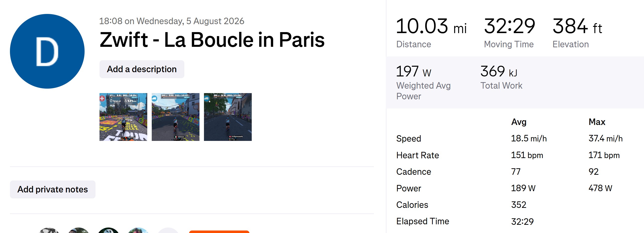644x233 pixels.
Task: Click the Heart Rate row label
Action: pyautogui.click(x=417, y=155)
